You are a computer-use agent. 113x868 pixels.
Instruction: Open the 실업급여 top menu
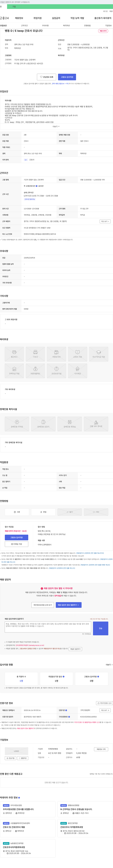(x=56, y=18)
